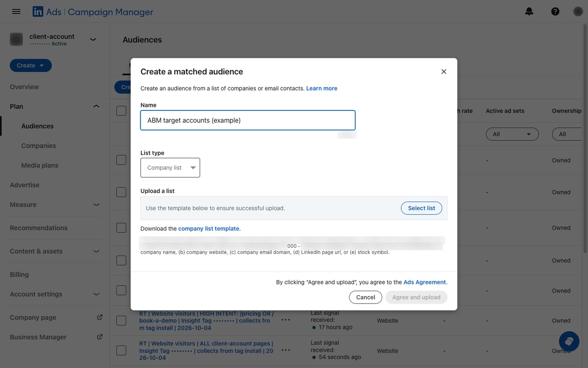Toggle the select-all audiences checkbox in header
This screenshot has width=588, height=368.
point(121,111)
